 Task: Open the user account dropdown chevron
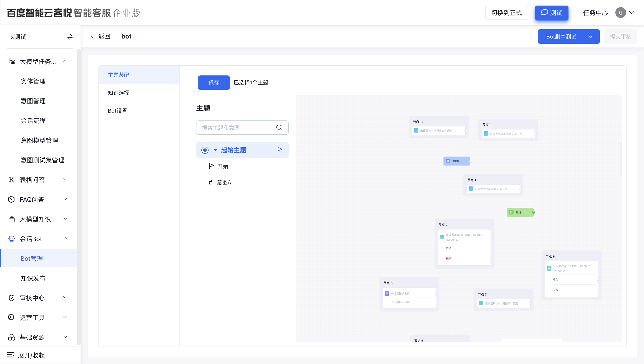(x=632, y=13)
